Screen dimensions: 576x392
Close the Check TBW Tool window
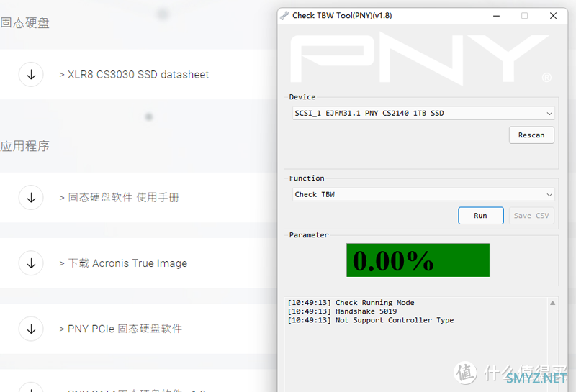[x=553, y=16]
